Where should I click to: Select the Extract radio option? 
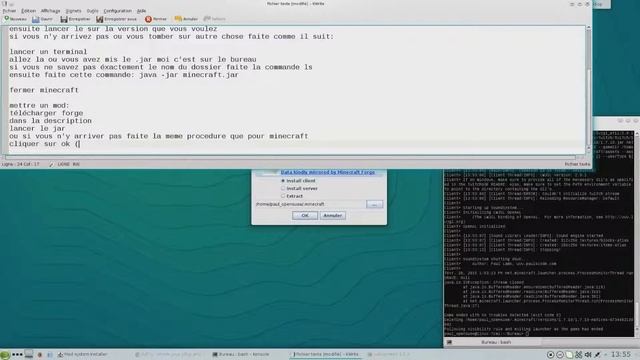pyautogui.click(x=292, y=196)
